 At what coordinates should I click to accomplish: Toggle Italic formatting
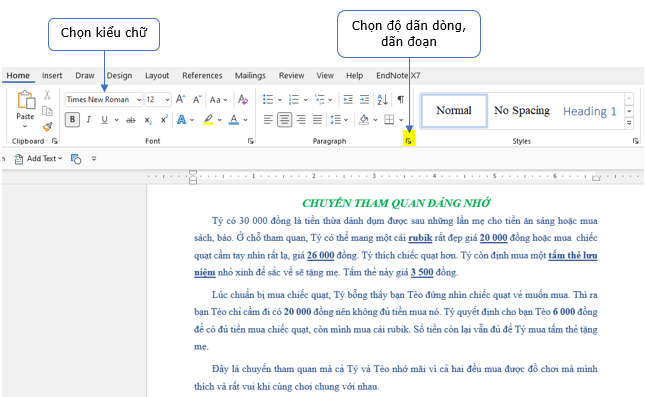click(x=89, y=119)
